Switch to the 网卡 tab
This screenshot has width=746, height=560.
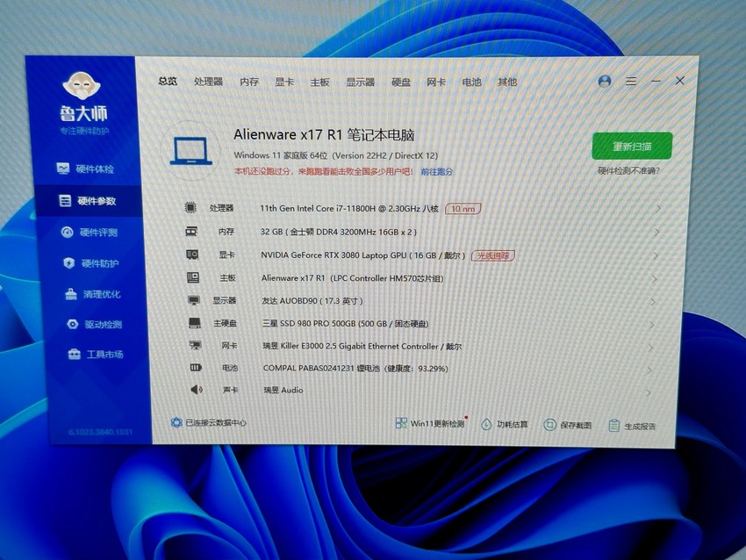[x=436, y=82]
